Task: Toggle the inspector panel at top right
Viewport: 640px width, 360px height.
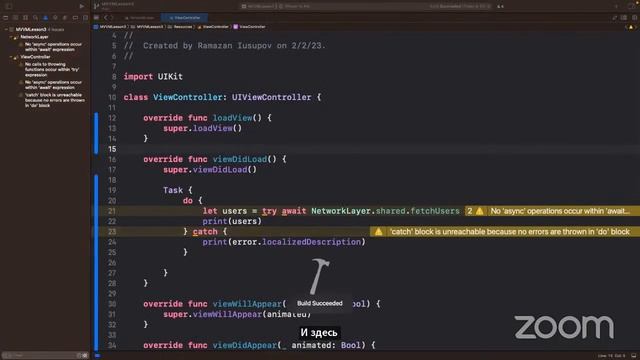Action: point(632,6)
